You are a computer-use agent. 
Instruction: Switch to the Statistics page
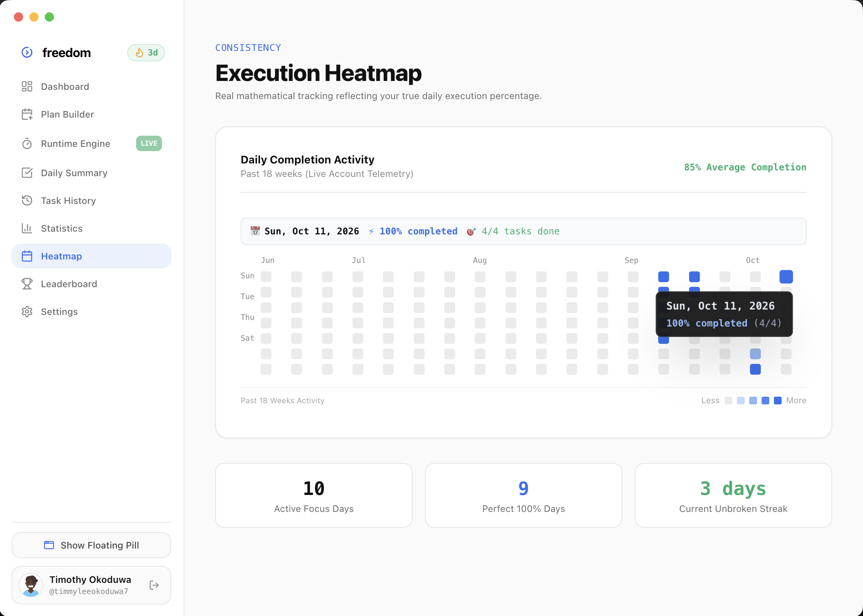tap(91, 228)
